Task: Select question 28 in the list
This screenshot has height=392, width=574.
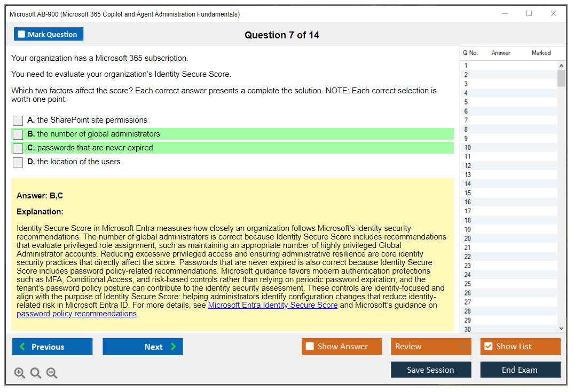Action: (x=508, y=311)
